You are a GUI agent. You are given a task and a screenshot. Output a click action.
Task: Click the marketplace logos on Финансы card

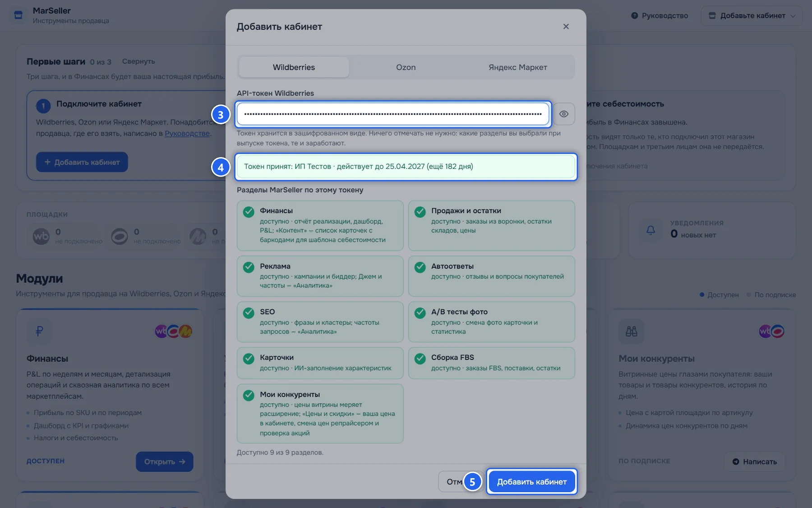(x=174, y=331)
